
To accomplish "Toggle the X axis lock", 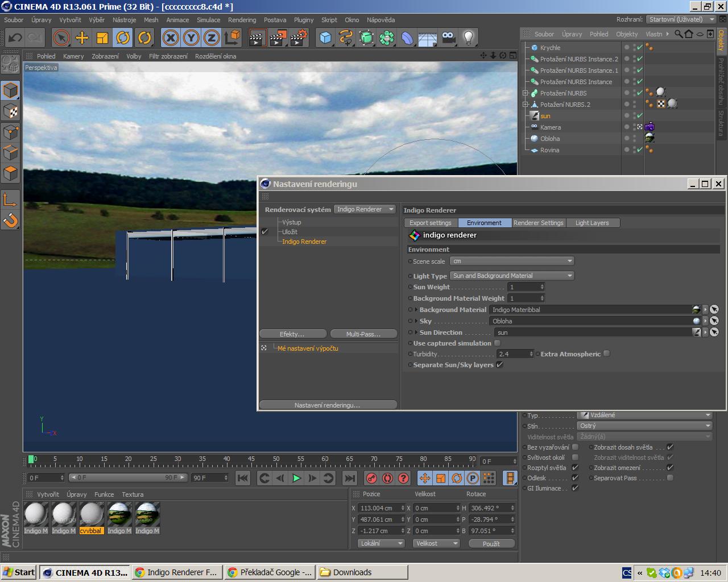I will coord(171,38).
